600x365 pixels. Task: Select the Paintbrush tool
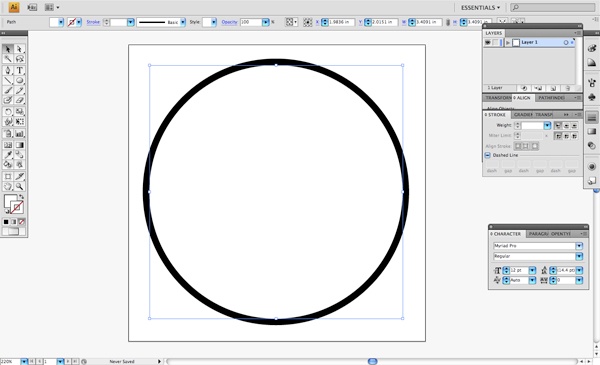(x=8, y=90)
